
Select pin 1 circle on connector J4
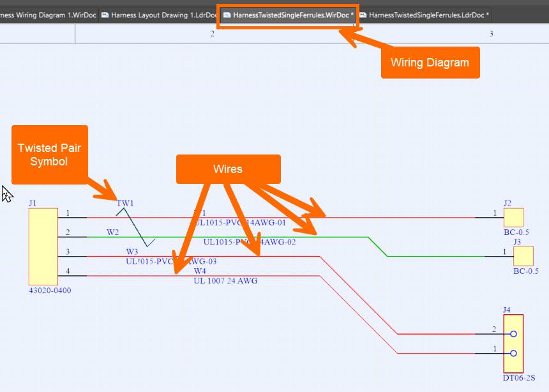point(513,353)
